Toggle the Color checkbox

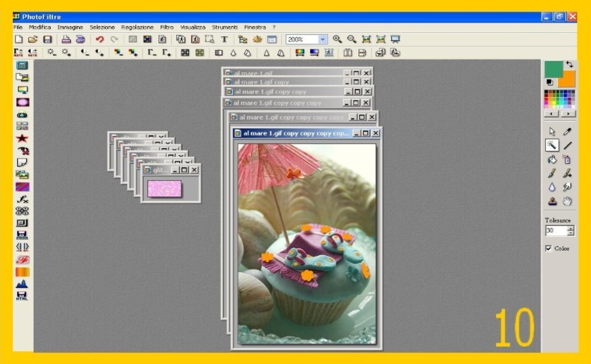[548, 249]
